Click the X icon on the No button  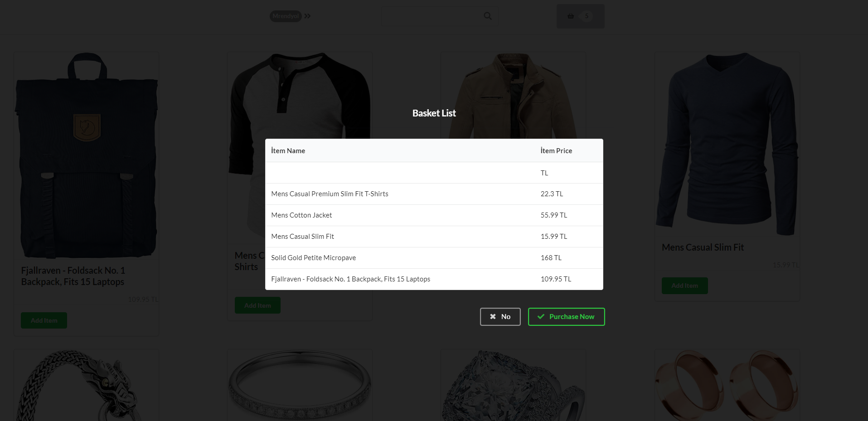pyautogui.click(x=494, y=316)
